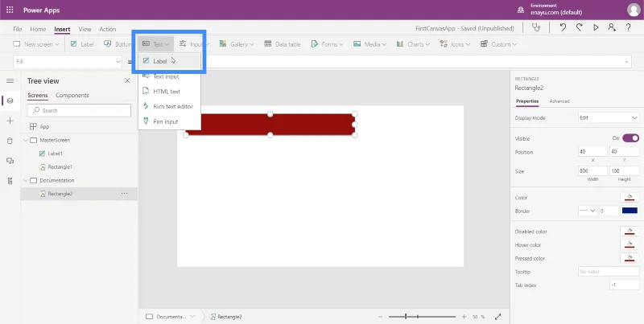Zoom out with the minus icon
Screen dimensions: 644x324
tap(380, 317)
